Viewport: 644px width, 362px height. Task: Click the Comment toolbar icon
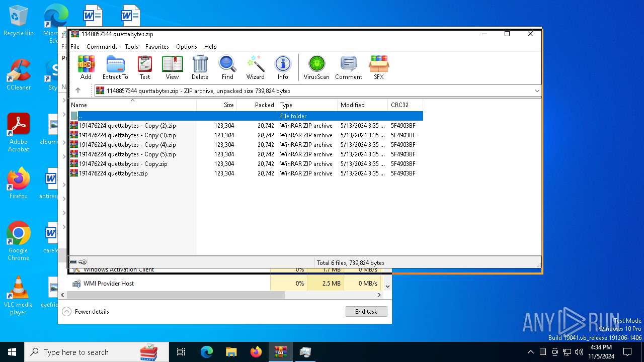coord(349,67)
